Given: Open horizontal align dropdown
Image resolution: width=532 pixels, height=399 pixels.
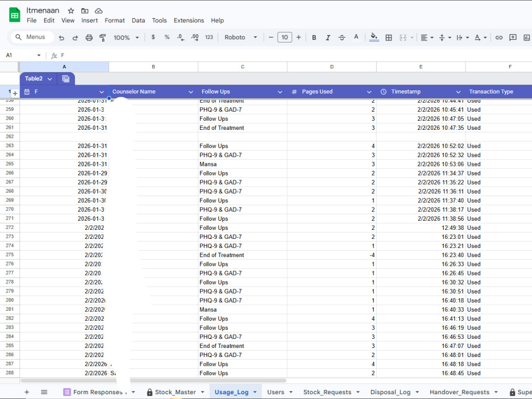Looking at the screenshot, I should click(427, 38).
